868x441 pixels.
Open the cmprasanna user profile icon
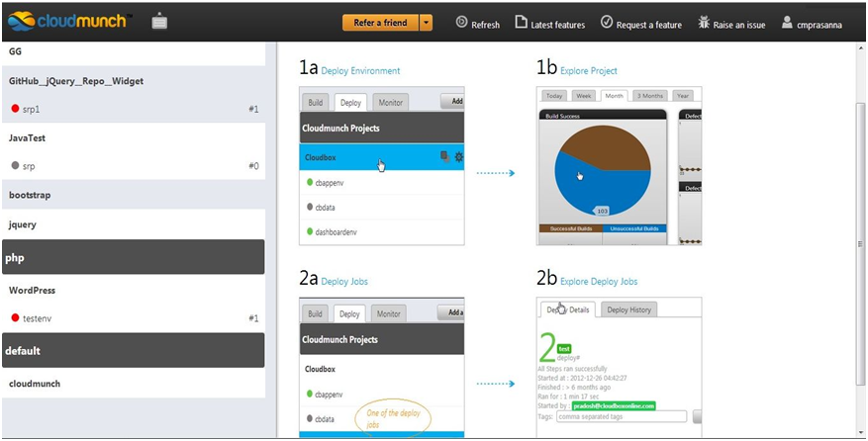[x=787, y=22]
